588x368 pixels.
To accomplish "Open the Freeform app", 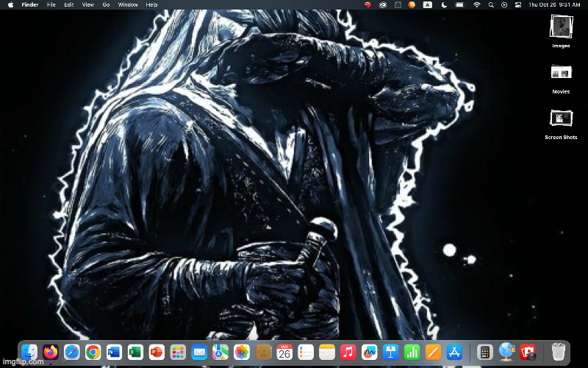I will coord(370,353).
